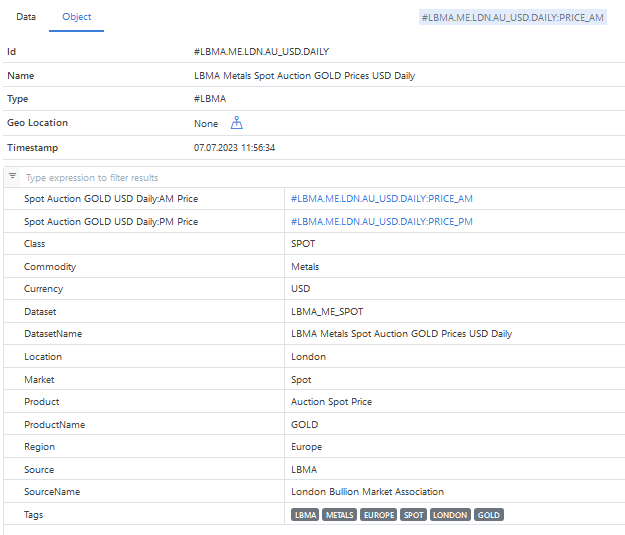This screenshot has height=535, width=625.
Task: Select the EUROPE tag badge
Action: tap(378, 515)
